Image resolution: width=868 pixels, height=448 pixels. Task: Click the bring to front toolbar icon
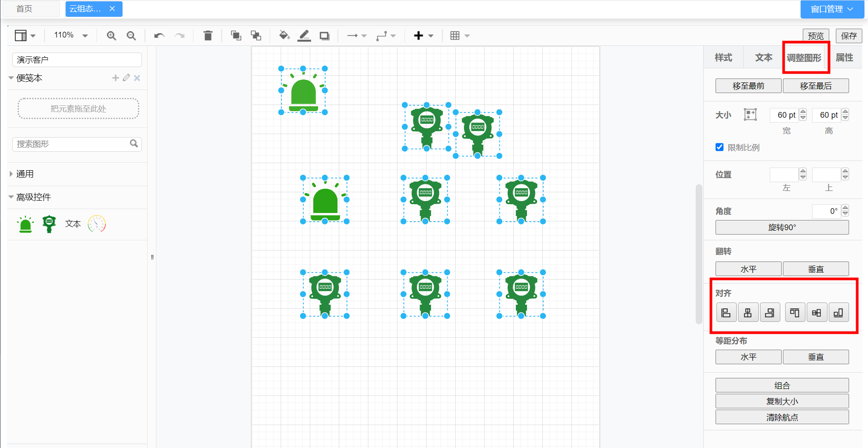click(x=236, y=36)
